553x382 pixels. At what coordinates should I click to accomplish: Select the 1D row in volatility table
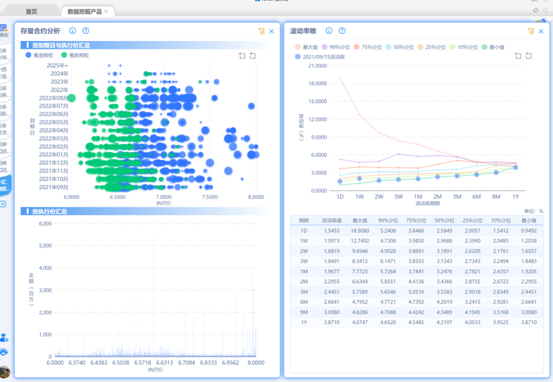point(417,231)
